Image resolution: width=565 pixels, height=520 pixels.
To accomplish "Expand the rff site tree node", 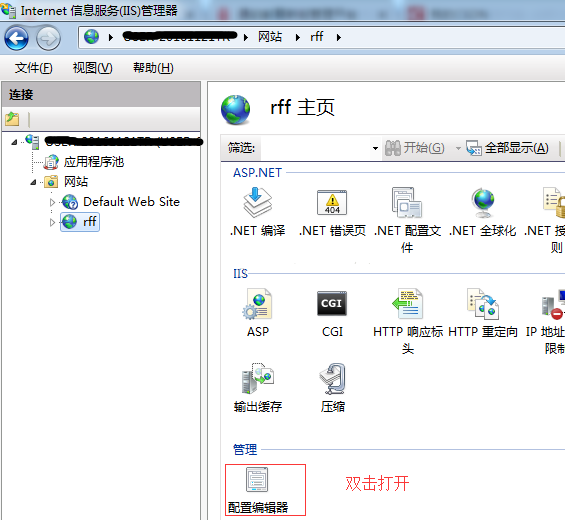I will click(x=52, y=222).
